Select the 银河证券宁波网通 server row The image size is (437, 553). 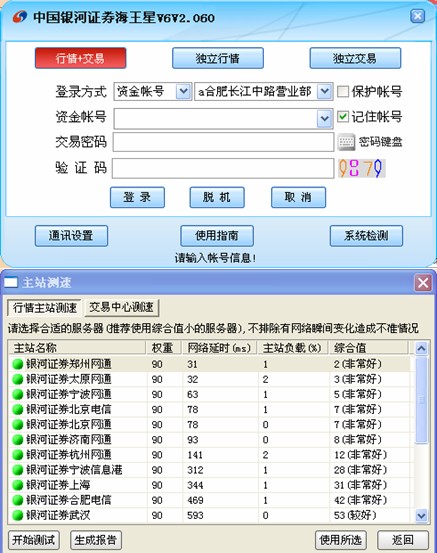210,395
